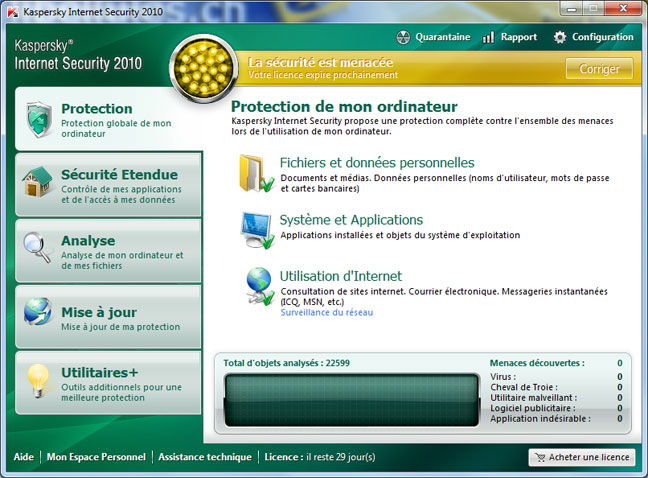Viewport: 648px width, 478px height.
Task: Open Mon Espace Personnel link
Action: [x=96, y=457]
